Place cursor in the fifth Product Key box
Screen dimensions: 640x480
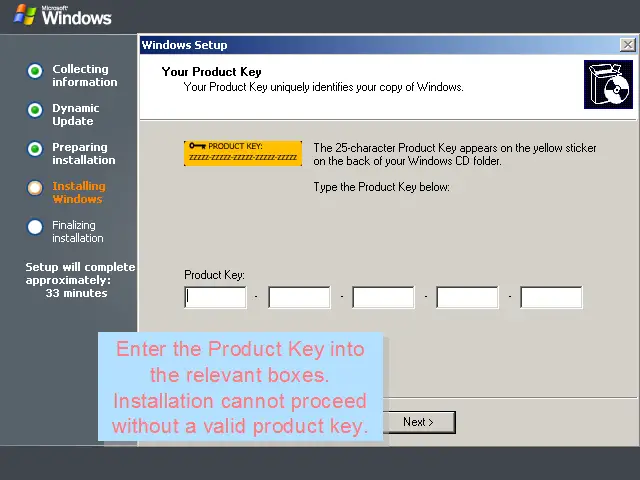click(552, 297)
